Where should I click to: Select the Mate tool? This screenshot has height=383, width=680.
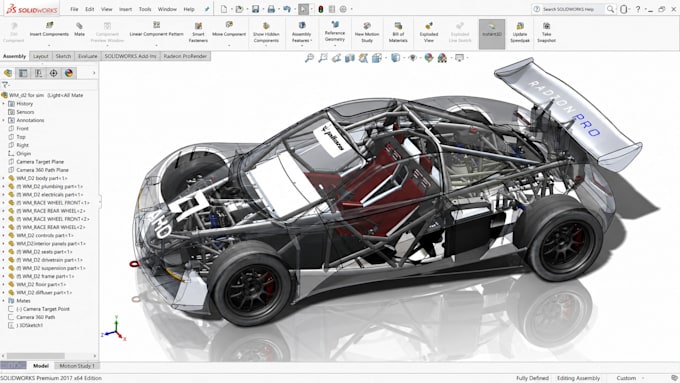(79, 29)
